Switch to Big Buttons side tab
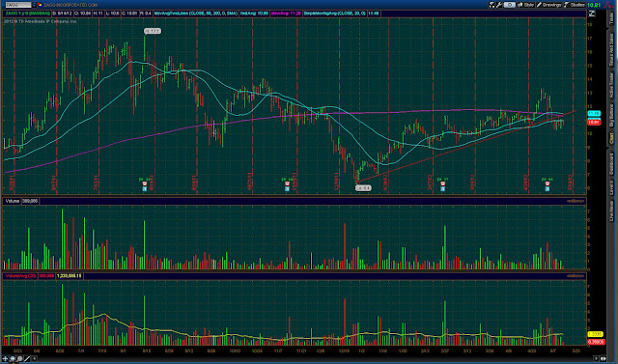This screenshot has height=364, width=618. click(x=611, y=115)
